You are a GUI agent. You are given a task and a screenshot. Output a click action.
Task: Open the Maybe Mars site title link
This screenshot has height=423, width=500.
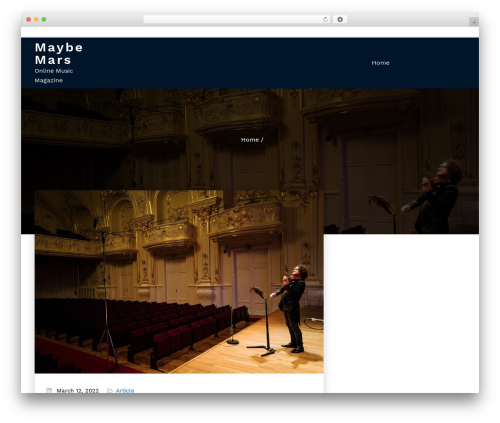[x=59, y=54]
